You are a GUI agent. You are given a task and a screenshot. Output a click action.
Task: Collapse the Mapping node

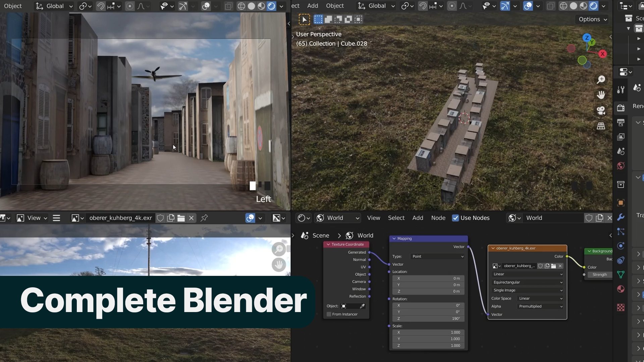tap(394, 239)
